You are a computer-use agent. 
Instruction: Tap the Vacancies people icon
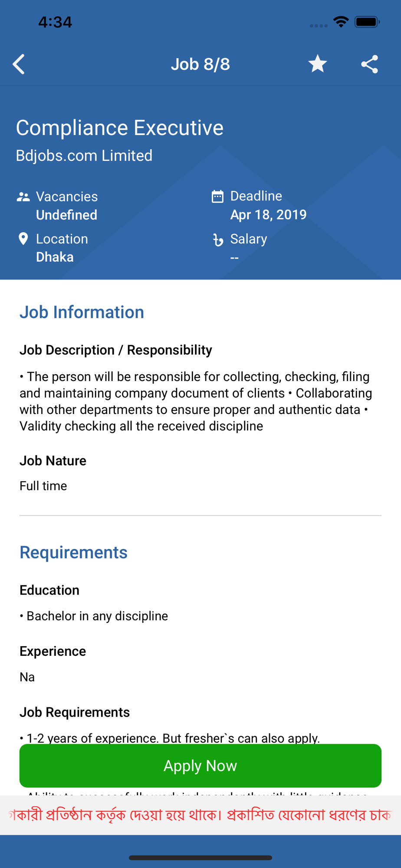pyautogui.click(x=23, y=197)
